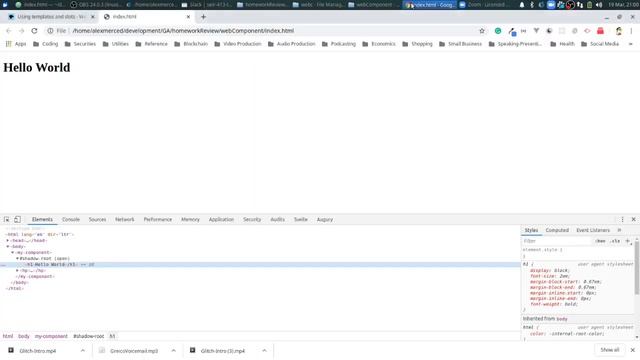Click the color picker extension icon
The width and height of the screenshot is (640, 360).
pyautogui.click(x=512, y=31)
